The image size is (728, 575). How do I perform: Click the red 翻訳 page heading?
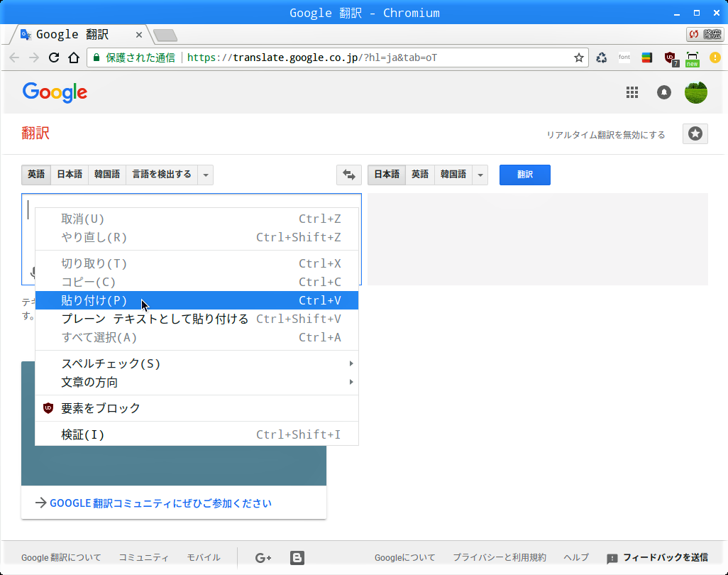[x=35, y=133]
